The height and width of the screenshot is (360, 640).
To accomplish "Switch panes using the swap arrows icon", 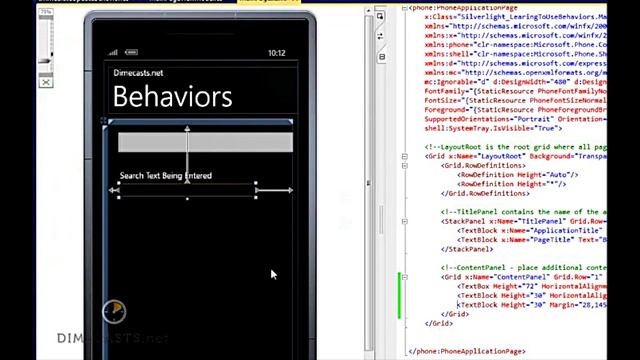I will [380, 36].
